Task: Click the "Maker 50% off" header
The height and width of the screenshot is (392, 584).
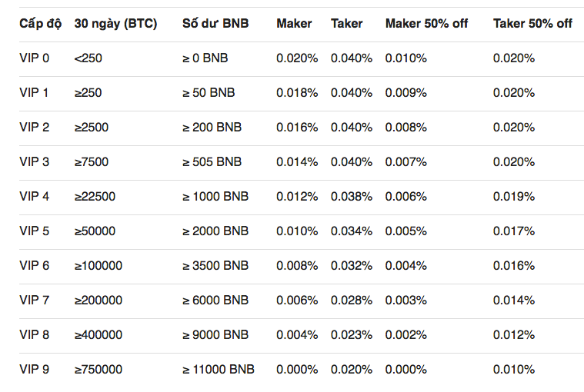Action: click(x=426, y=23)
